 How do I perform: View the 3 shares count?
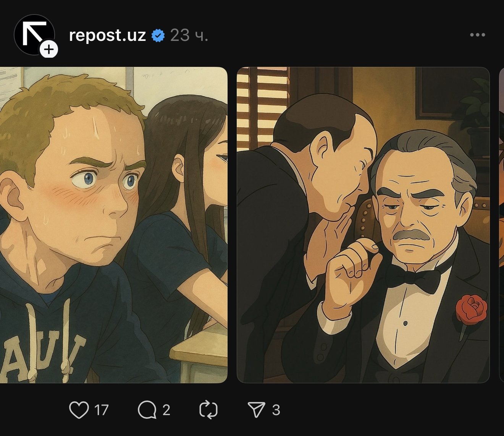pos(276,410)
